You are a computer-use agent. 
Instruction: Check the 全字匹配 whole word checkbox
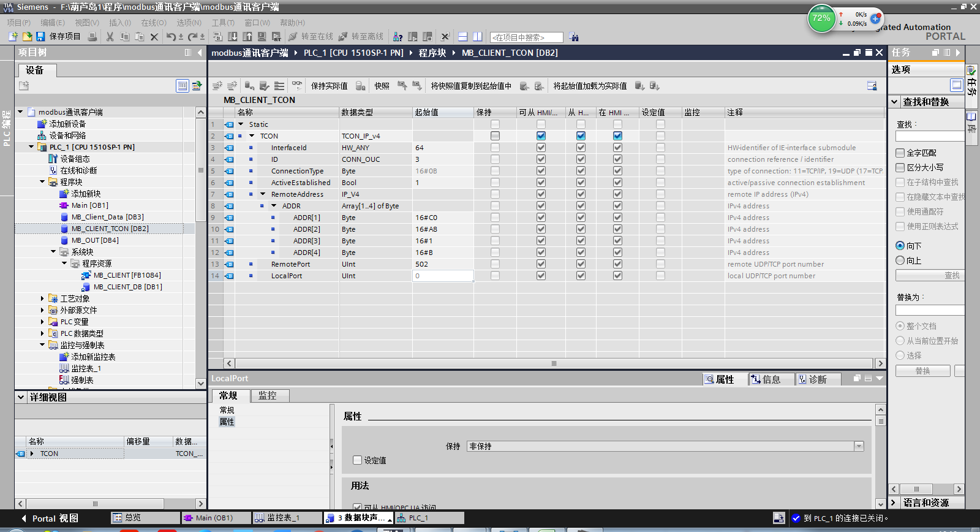tap(900, 153)
